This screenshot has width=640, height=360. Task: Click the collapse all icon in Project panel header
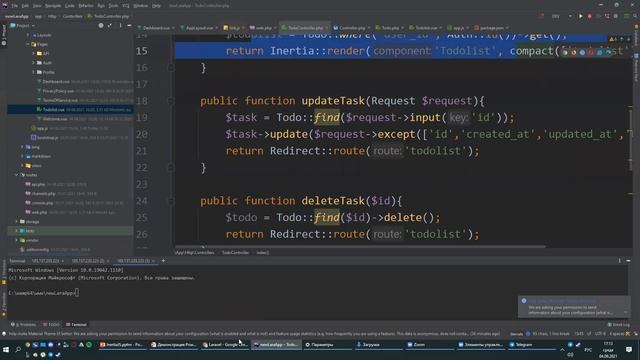[x=110, y=25]
